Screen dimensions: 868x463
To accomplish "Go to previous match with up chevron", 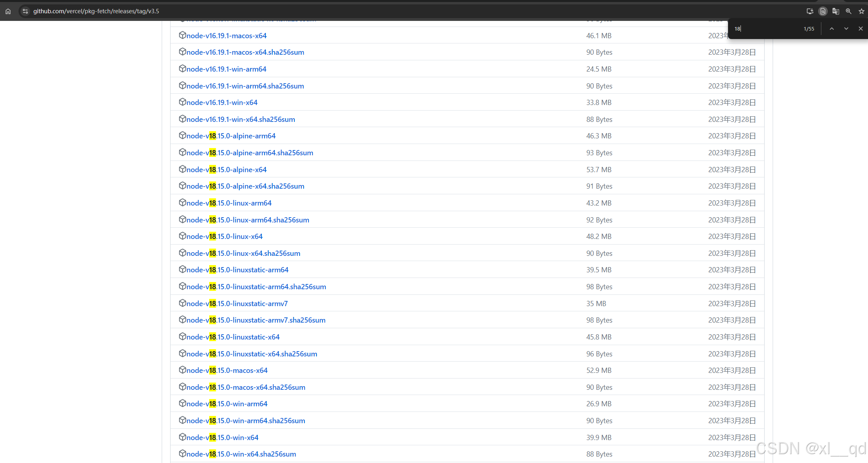I will click(832, 29).
